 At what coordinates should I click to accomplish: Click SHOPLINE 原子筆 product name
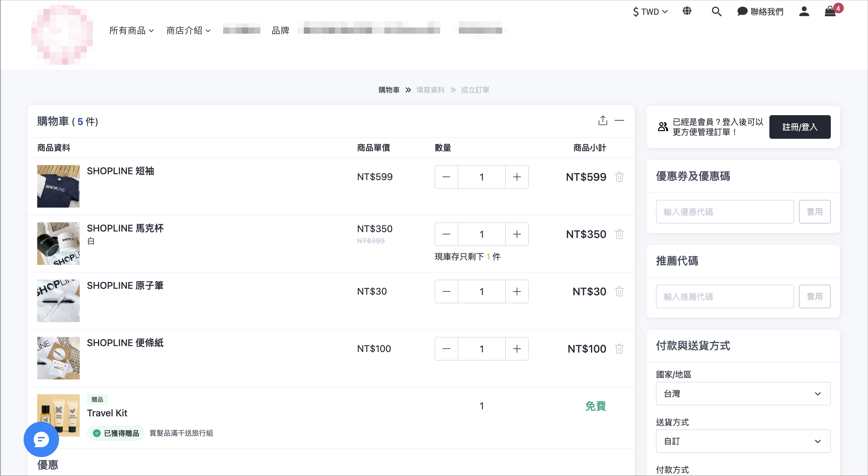tap(125, 286)
